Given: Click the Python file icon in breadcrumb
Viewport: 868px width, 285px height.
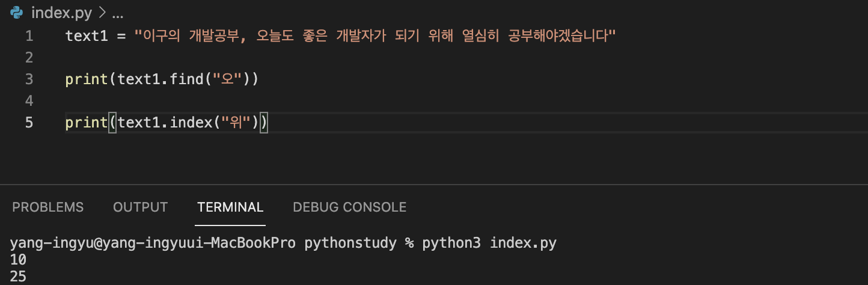Looking at the screenshot, I should coord(17,13).
